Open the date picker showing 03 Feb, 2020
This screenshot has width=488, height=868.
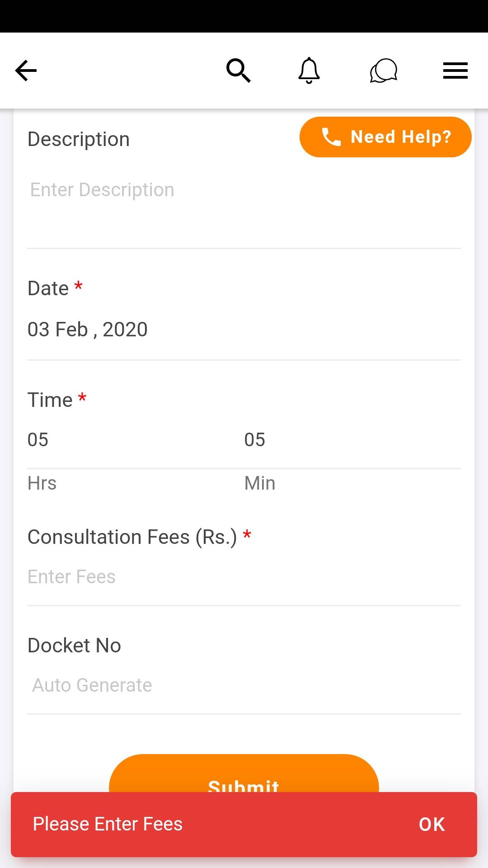(x=88, y=330)
